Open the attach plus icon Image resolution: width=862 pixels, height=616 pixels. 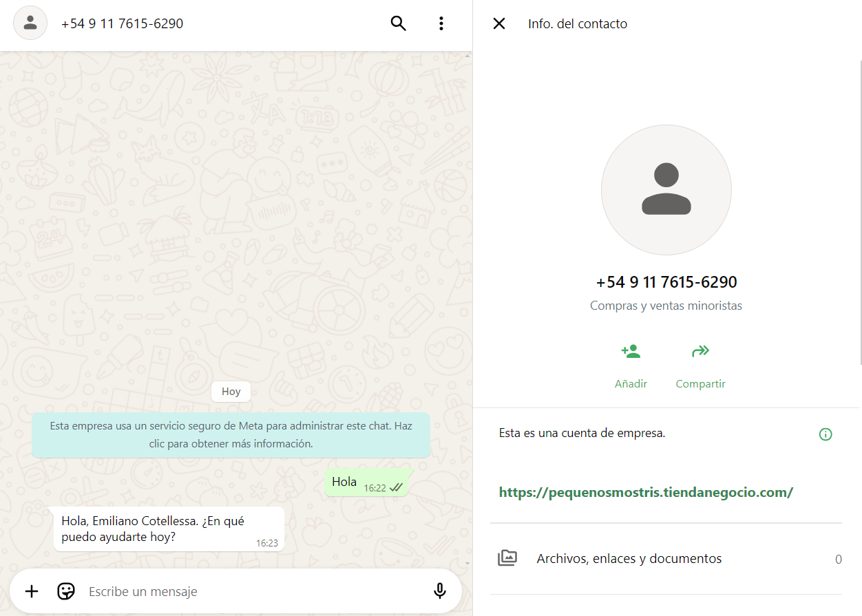click(32, 591)
